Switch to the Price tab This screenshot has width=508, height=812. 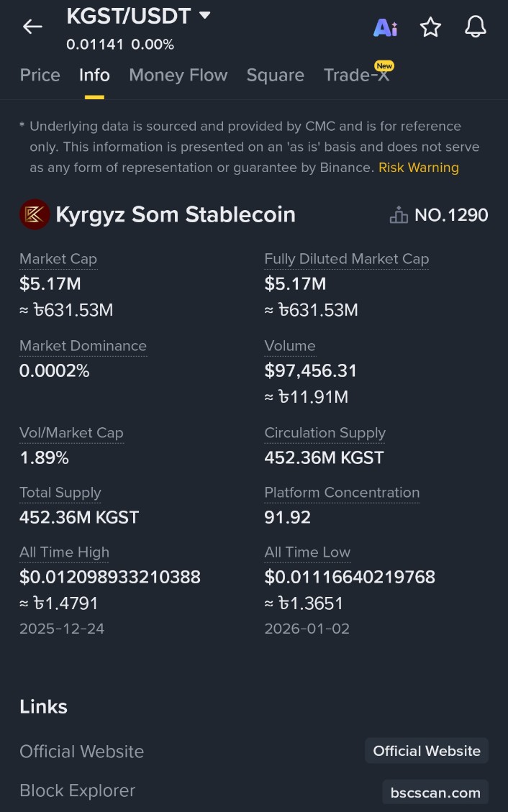(x=40, y=75)
